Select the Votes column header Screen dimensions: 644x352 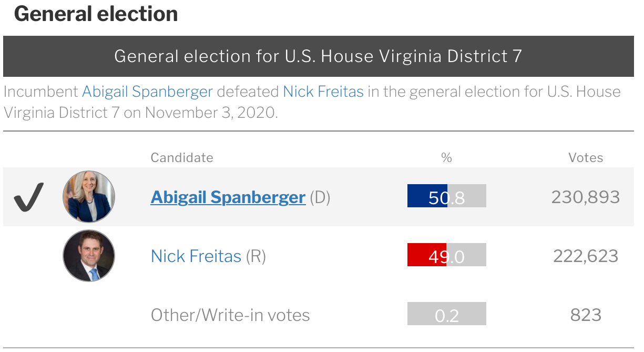585,157
